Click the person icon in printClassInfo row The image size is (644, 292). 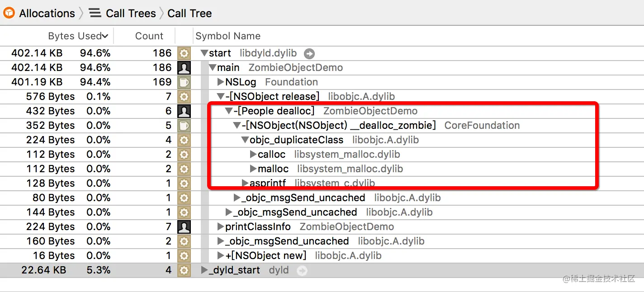pos(184,227)
